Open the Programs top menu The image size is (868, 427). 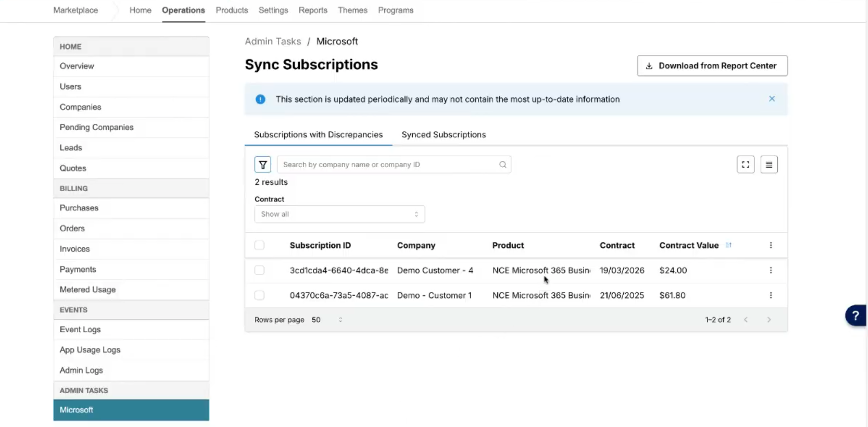coord(395,10)
